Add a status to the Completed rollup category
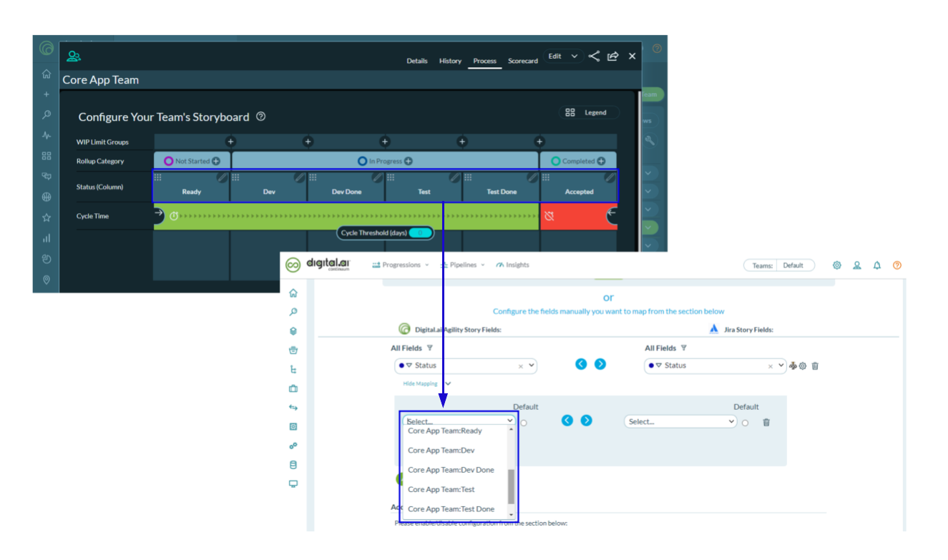The image size is (948, 560). [x=601, y=161]
